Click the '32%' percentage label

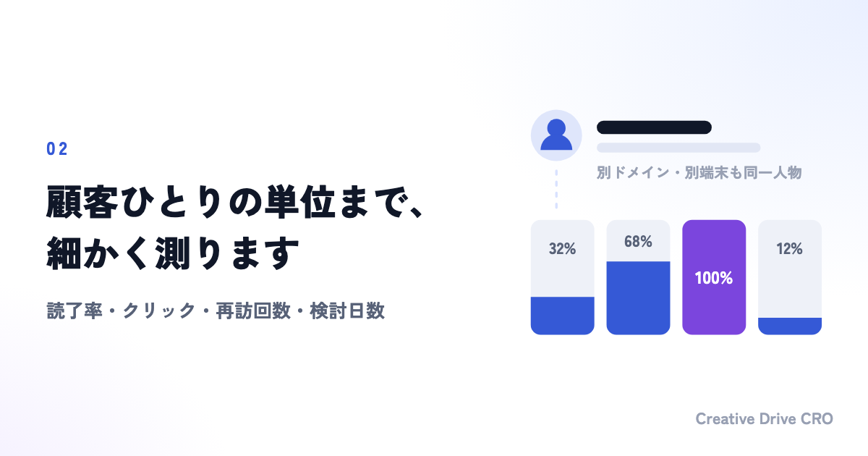point(562,249)
